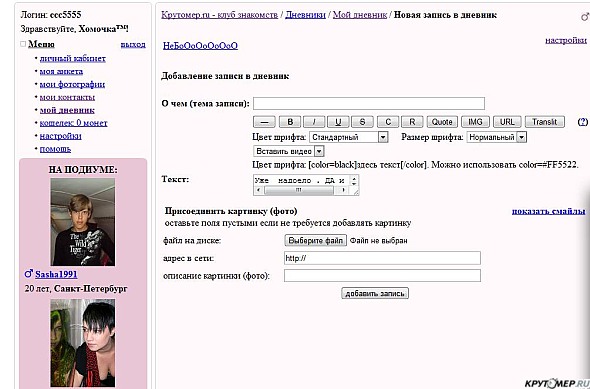
Task: Click the добавить запись button
Action: [375, 293]
